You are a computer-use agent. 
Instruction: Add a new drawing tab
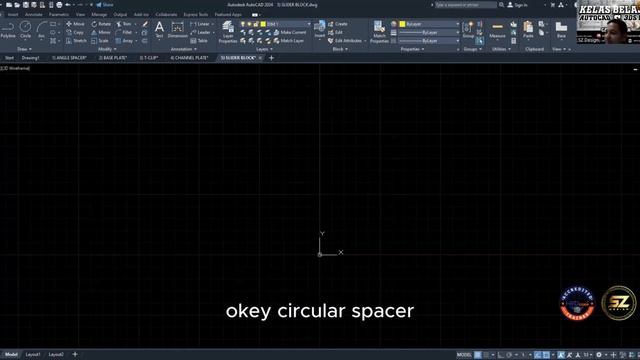pos(271,58)
